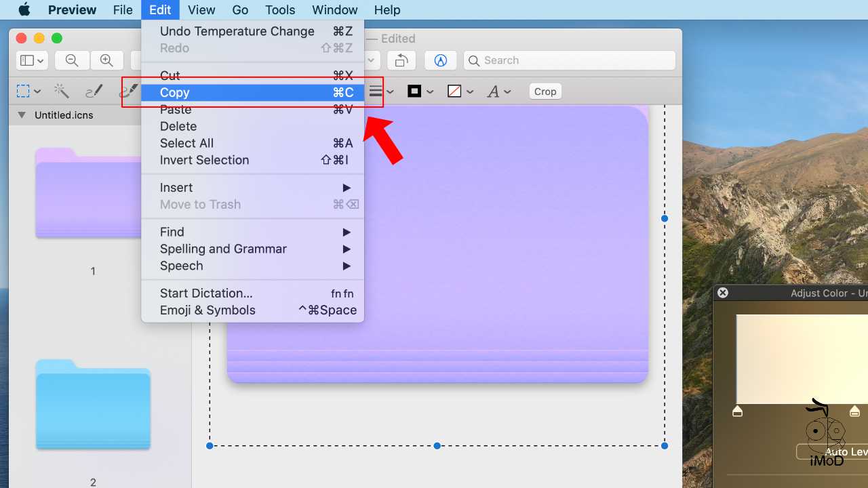The image size is (868, 488).
Task: Open the sidebar view mode dropdown
Action: [x=32, y=60]
